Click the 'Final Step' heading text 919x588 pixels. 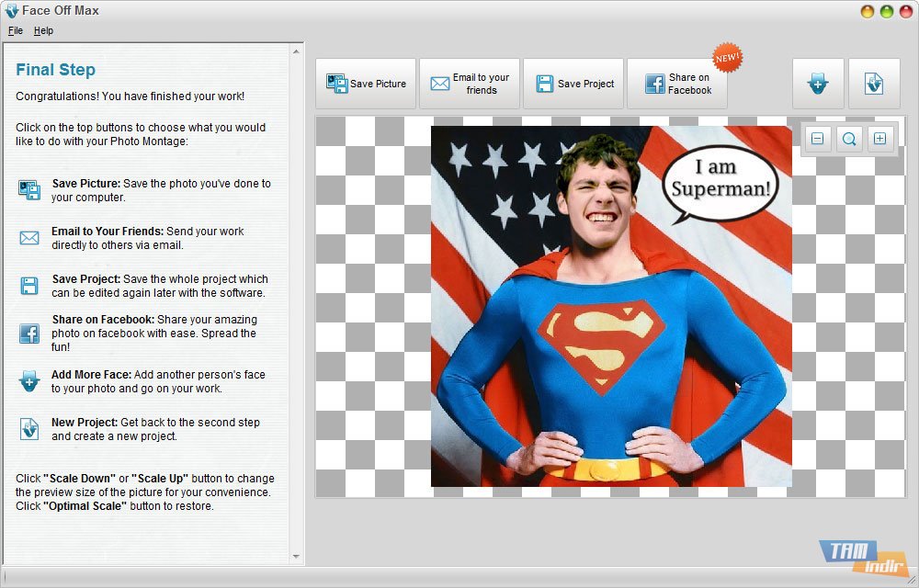point(56,70)
